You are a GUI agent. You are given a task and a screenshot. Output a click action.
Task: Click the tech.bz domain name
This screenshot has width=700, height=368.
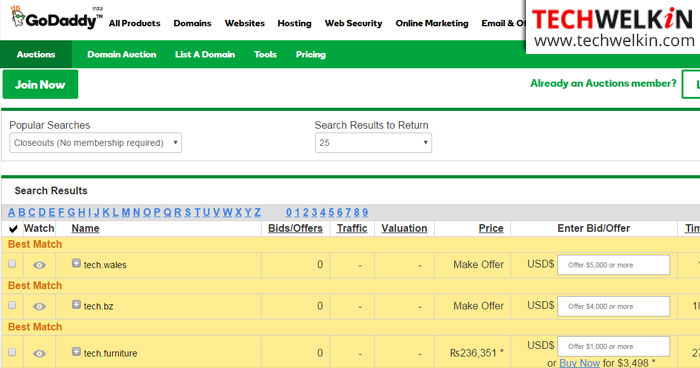click(x=99, y=306)
